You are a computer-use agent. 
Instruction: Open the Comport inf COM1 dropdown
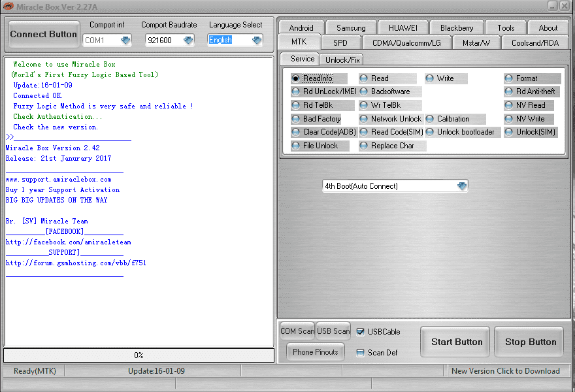point(125,40)
